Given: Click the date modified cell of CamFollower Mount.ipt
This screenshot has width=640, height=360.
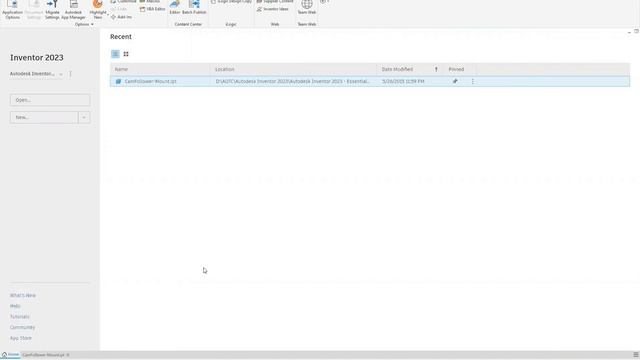Looking at the screenshot, I should 403,81.
